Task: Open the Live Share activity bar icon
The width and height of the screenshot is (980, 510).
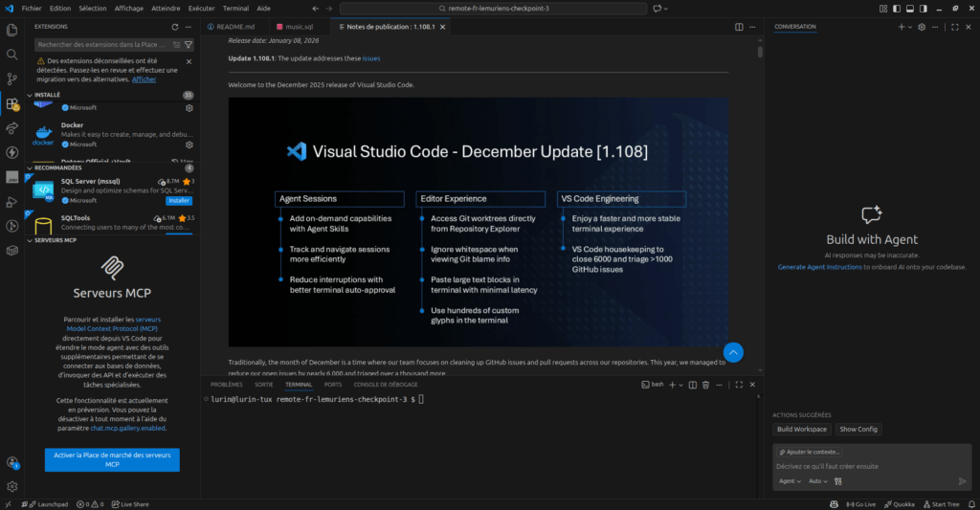Action: pos(11,128)
